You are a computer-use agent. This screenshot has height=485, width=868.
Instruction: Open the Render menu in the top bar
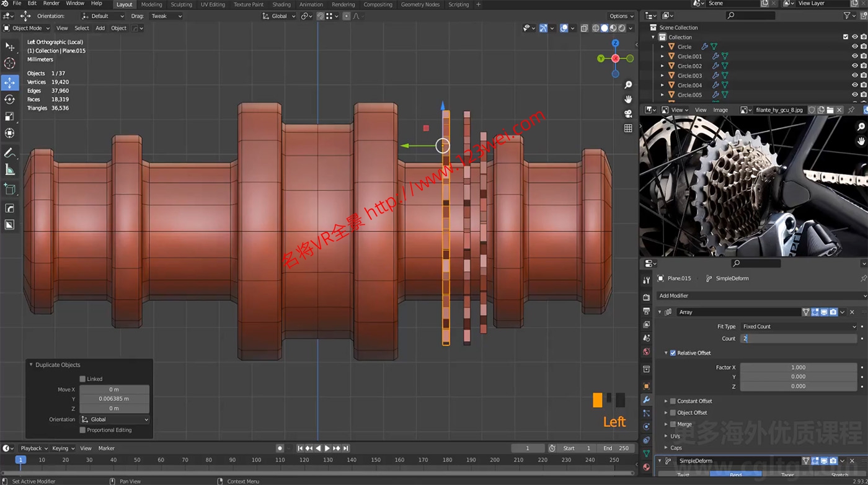(50, 4)
